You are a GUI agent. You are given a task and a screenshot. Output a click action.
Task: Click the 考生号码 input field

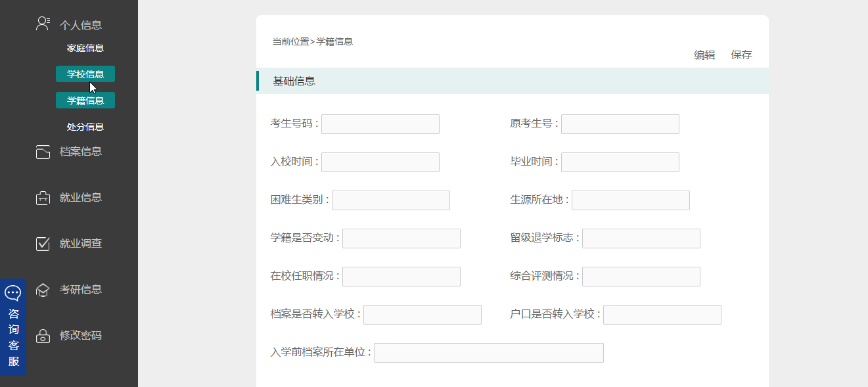coord(380,124)
